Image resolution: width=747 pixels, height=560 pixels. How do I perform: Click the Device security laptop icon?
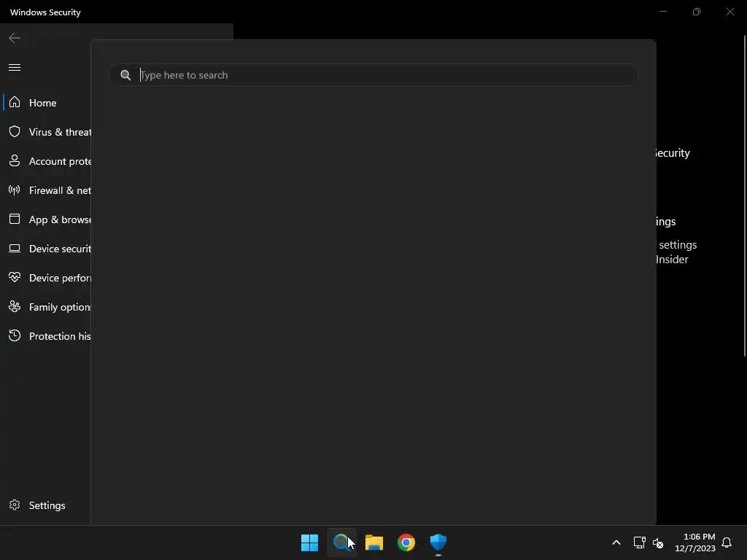click(15, 248)
